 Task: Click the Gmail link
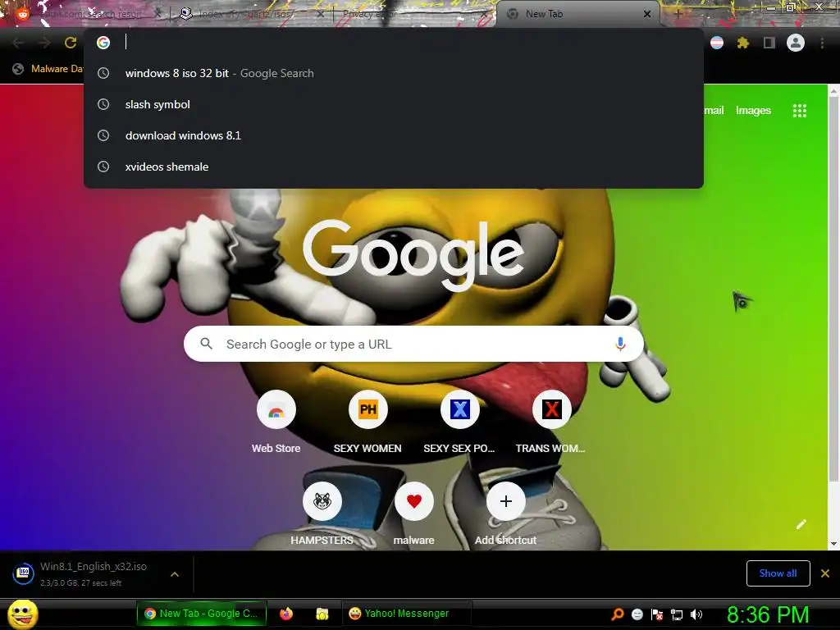[x=714, y=111]
